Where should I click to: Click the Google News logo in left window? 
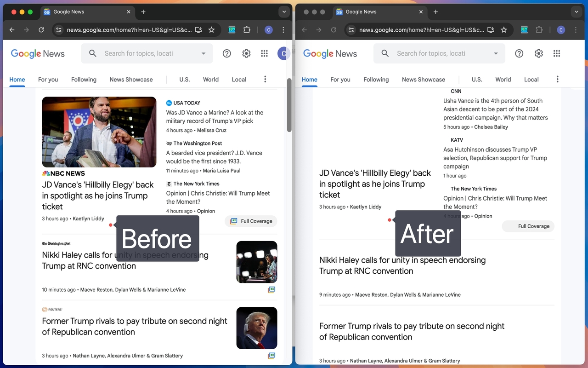click(x=38, y=54)
